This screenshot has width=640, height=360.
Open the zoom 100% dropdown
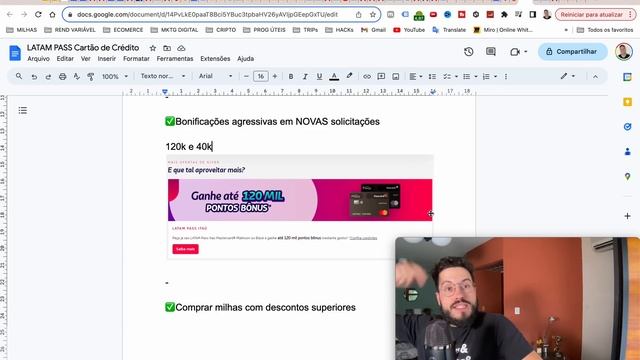[x=115, y=76]
